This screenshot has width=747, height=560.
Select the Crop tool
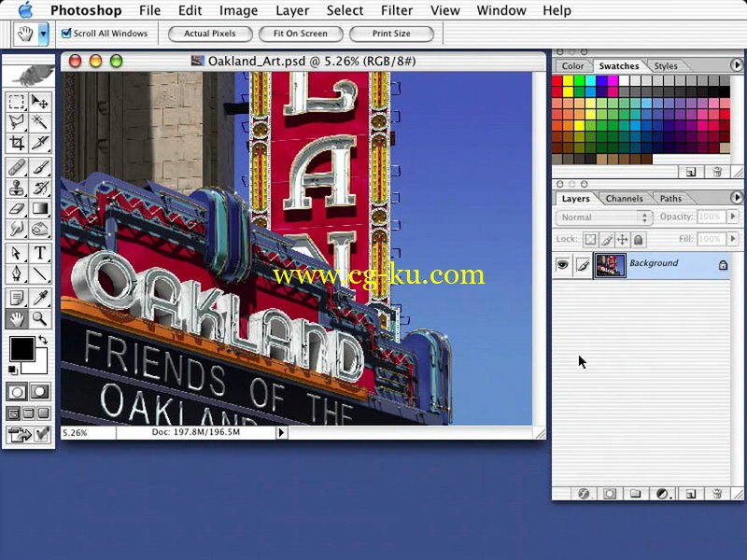(16, 143)
